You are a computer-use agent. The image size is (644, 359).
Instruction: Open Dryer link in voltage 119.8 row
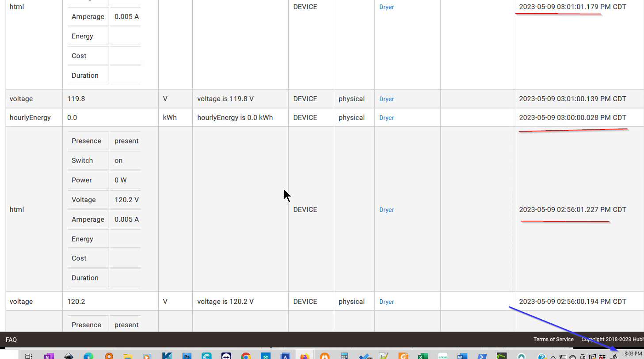(x=386, y=99)
